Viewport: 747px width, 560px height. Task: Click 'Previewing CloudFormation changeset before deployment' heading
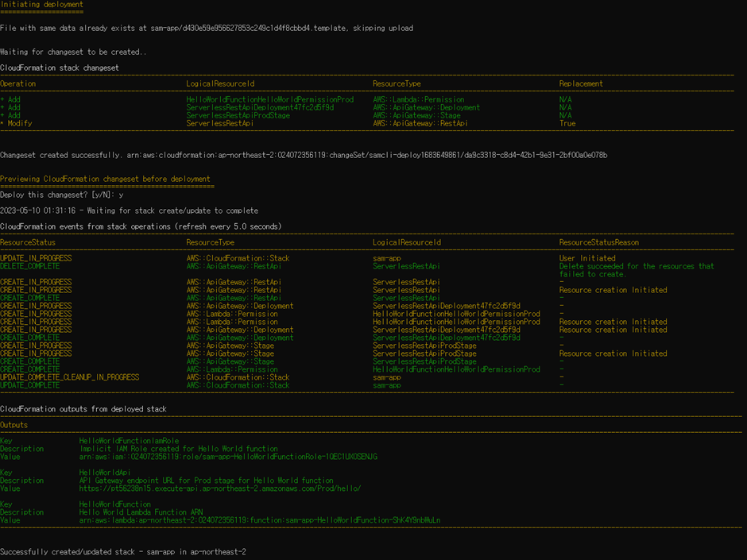tap(105, 179)
